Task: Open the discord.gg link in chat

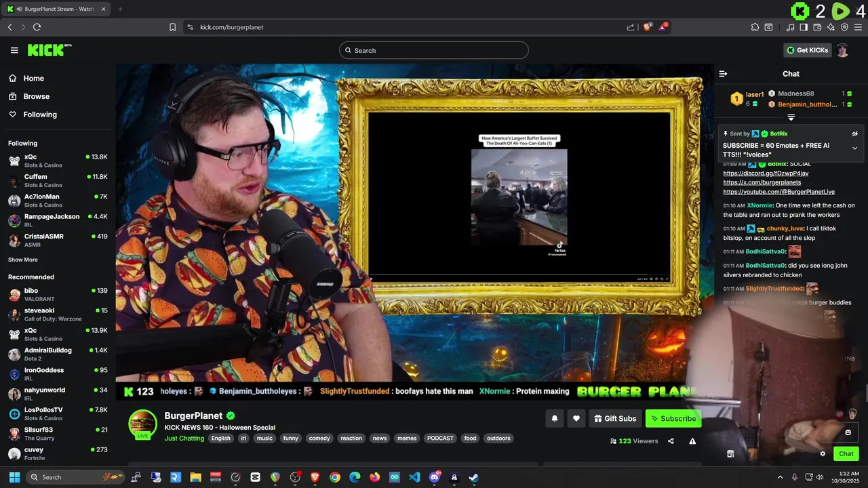Action: (x=766, y=173)
